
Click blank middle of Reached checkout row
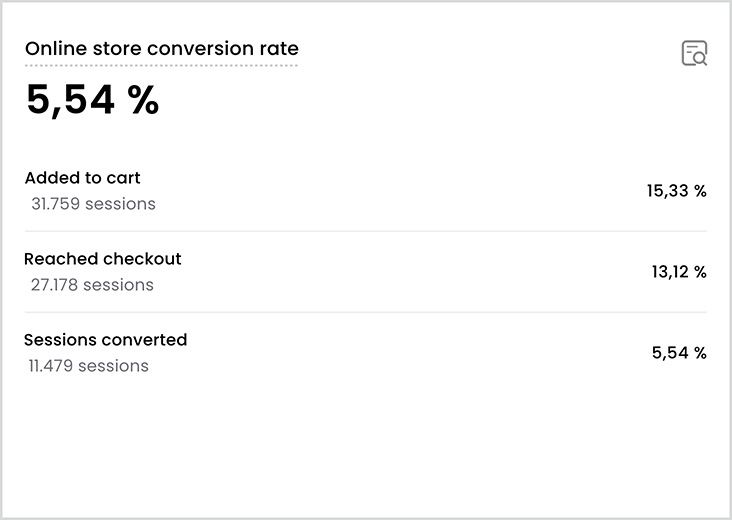click(x=400, y=272)
